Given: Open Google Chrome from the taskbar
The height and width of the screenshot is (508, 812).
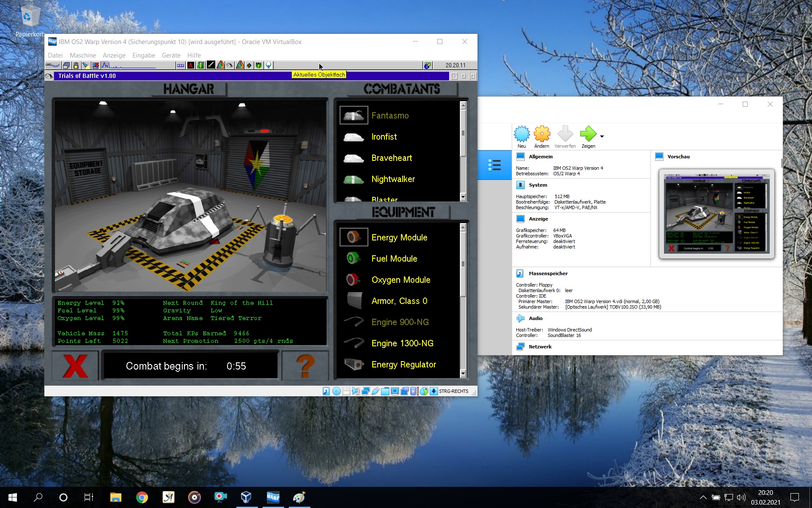Looking at the screenshot, I should (142, 497).
